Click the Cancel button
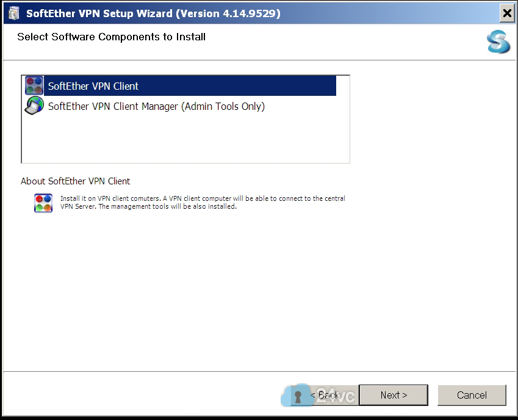 click(472, 395)
